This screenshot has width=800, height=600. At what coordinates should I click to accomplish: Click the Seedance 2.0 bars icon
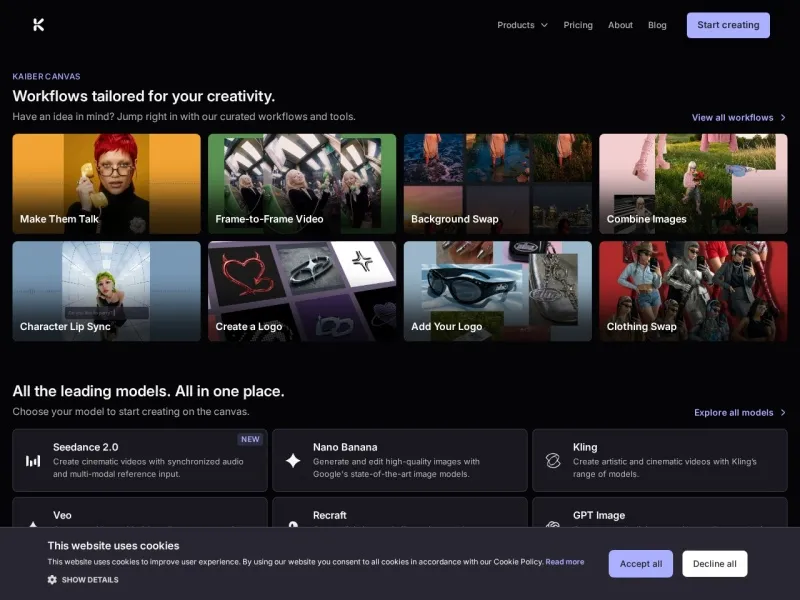(33, 461)
